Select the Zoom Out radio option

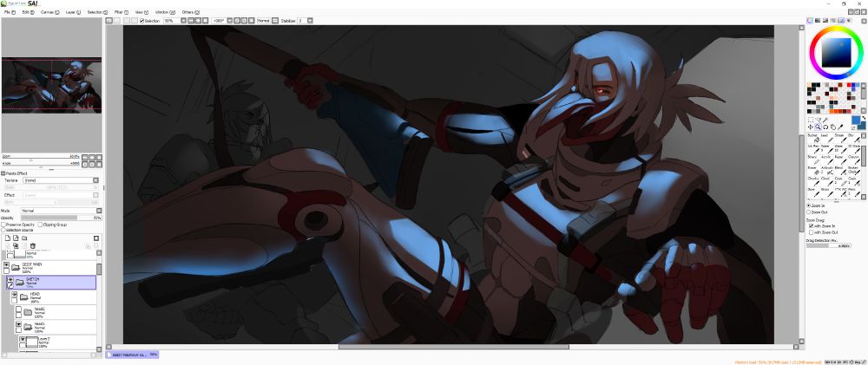pyautogui.click(x=809, y=212)
